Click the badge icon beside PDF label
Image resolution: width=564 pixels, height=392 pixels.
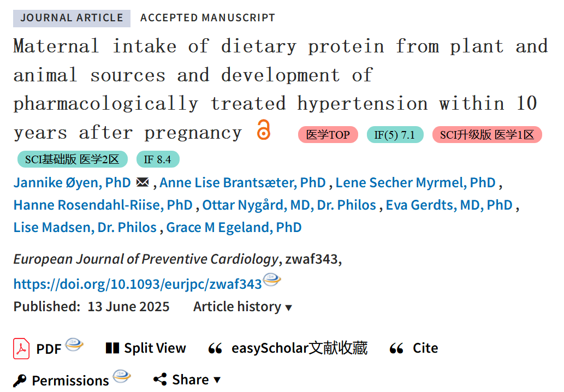coord(74,345)
